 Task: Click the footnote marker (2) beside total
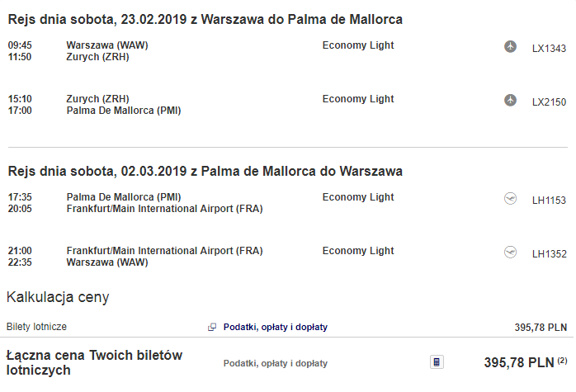click(x=562, y=361)
